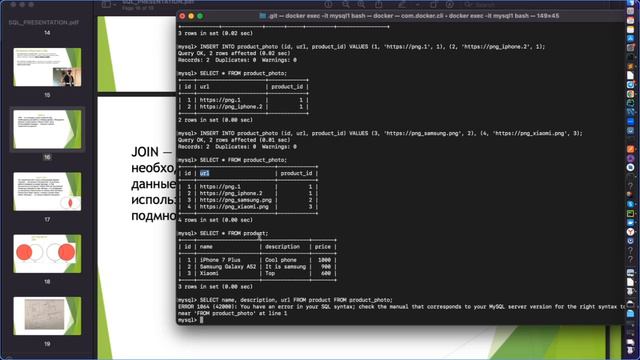Click 'https://png_samsung.png' row in table
Viewport: 640px width, 360px height.
(236, 200)
